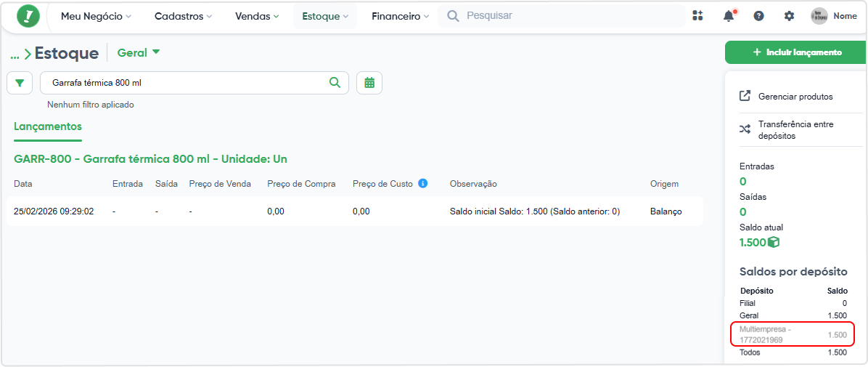Click the Saída column header
This screenshot has width=868, height=367.
166,184
